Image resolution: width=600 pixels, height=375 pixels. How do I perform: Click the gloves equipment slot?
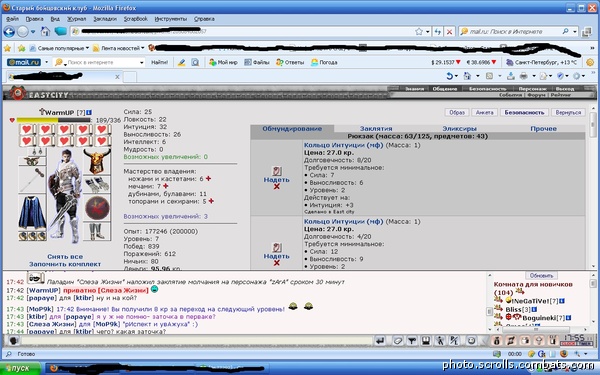point(97,185)
